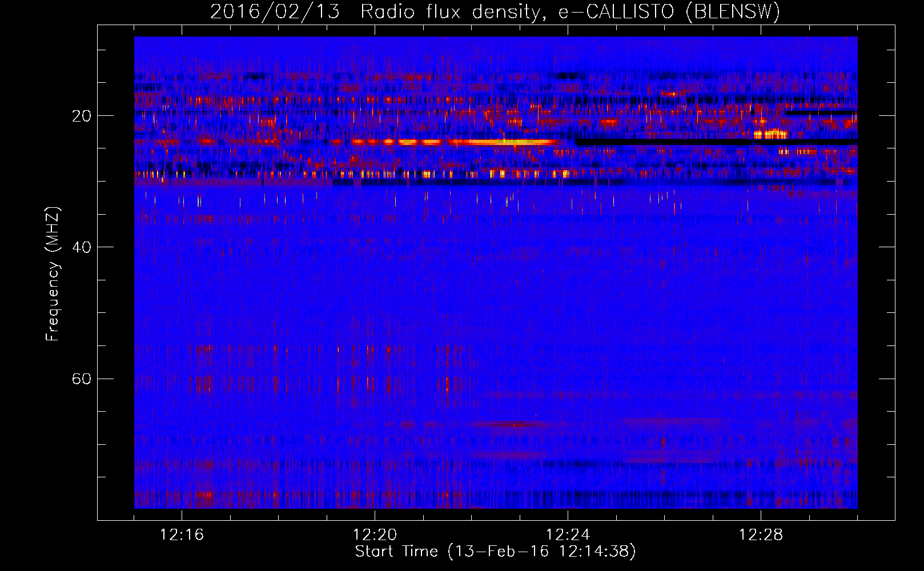This screenshot has width=924, height=571.
Task: Click the '12:20' time tick label
Action: point(375,535)
